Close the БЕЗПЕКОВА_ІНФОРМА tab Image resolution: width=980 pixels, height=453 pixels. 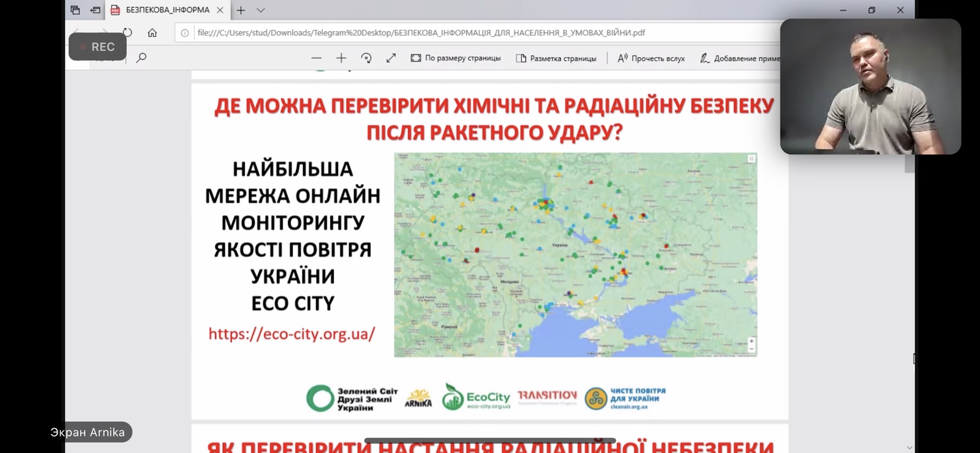(x=220, y=10)
